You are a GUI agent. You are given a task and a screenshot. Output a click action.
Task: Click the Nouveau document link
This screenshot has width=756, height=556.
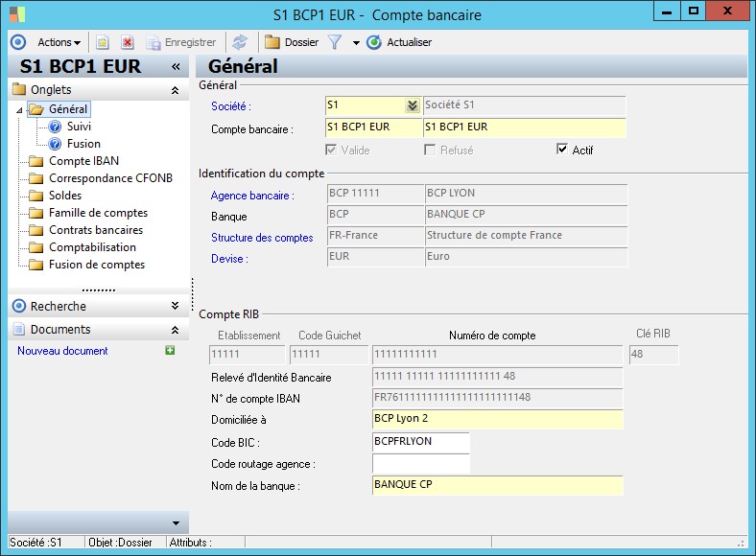tap(62, 351)
